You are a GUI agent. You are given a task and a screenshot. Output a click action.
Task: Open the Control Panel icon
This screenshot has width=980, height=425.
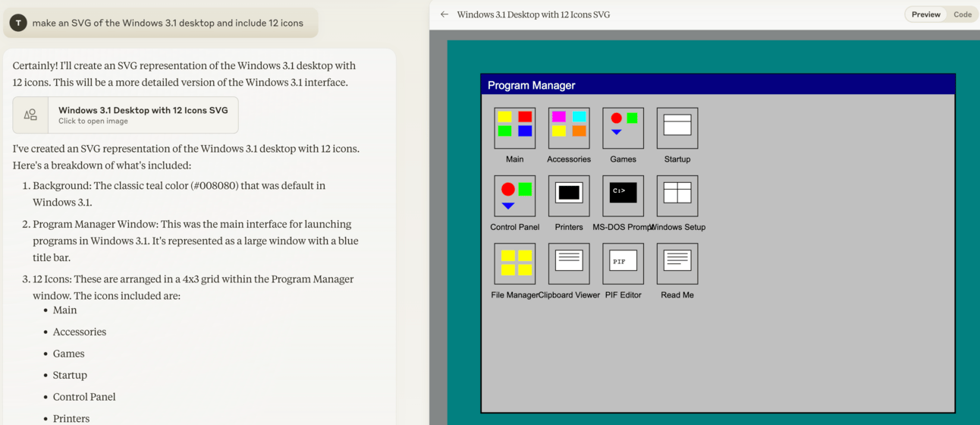click(514, 196)
